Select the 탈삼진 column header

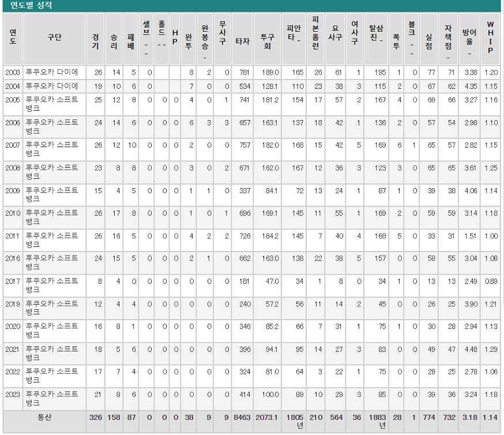[x=376, y=37]
